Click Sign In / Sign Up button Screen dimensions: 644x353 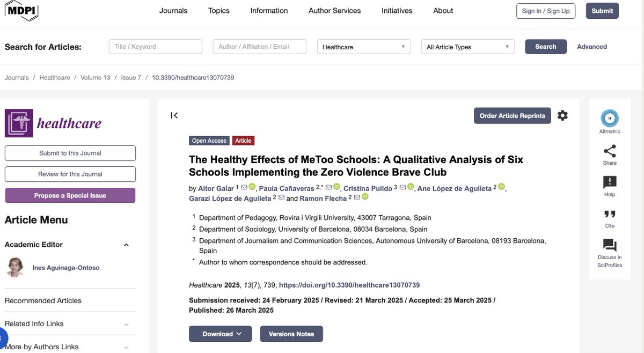(546, 11)
